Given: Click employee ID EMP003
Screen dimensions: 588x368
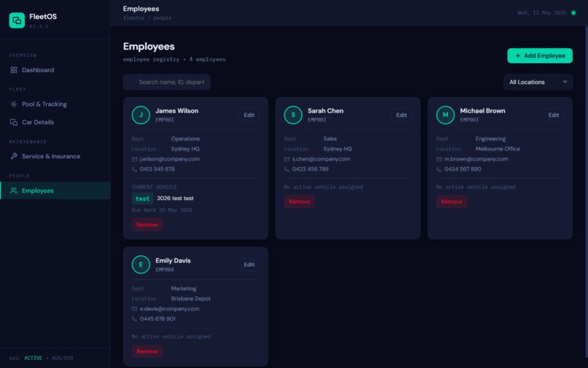Looking at the screenshot, I should tap(469, 120).
